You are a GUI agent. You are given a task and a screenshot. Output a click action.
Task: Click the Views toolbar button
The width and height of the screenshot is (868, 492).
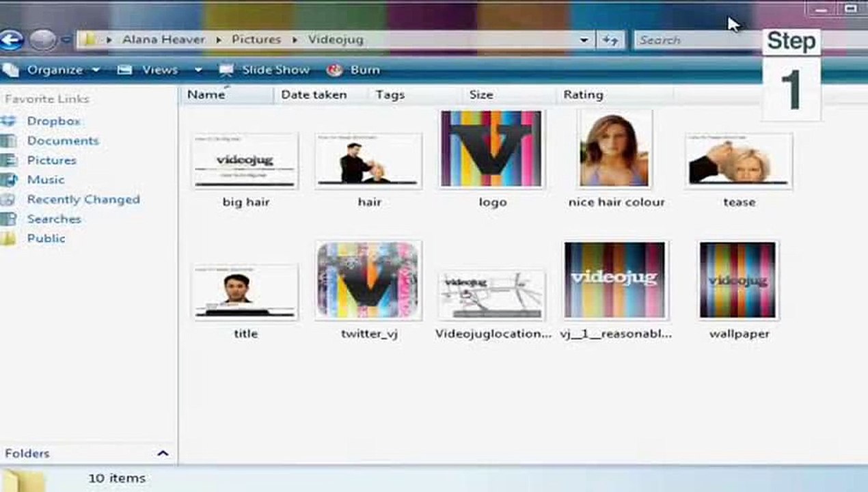coord(160,70)
